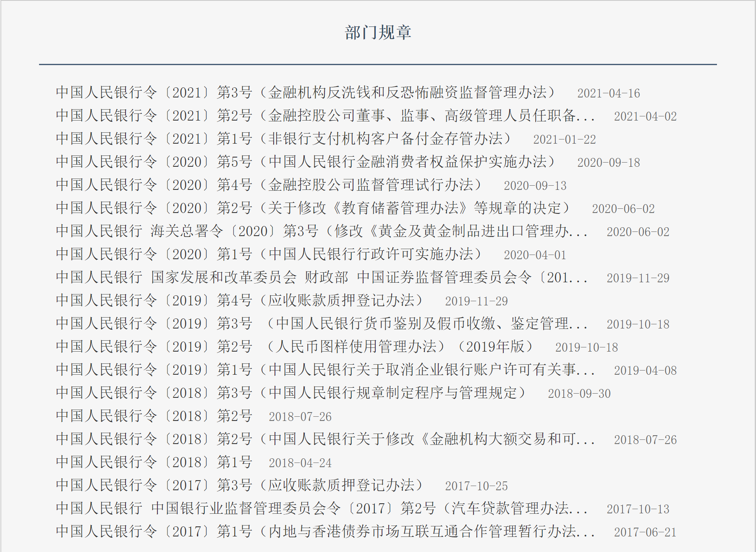Click date text 2021-04-16

pos(609,93)
